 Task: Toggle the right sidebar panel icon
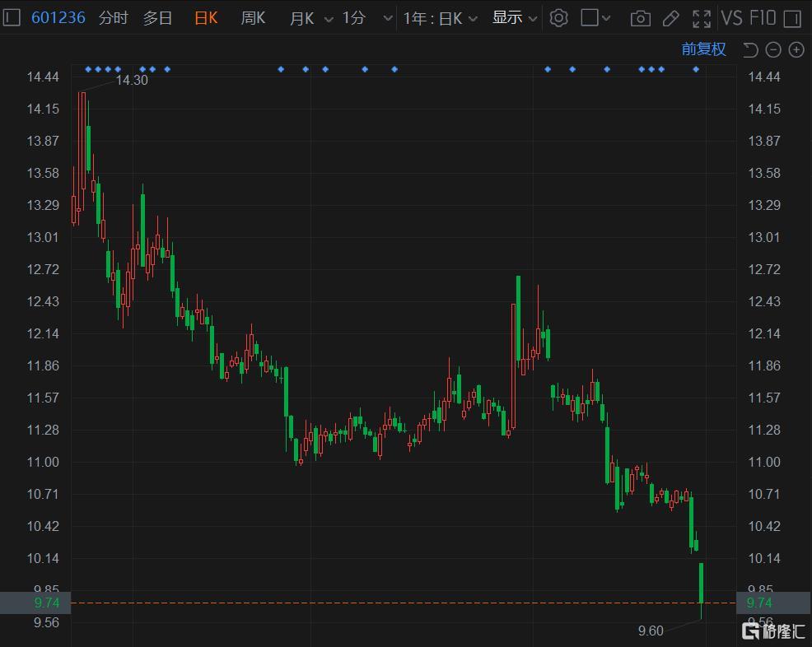792,19
